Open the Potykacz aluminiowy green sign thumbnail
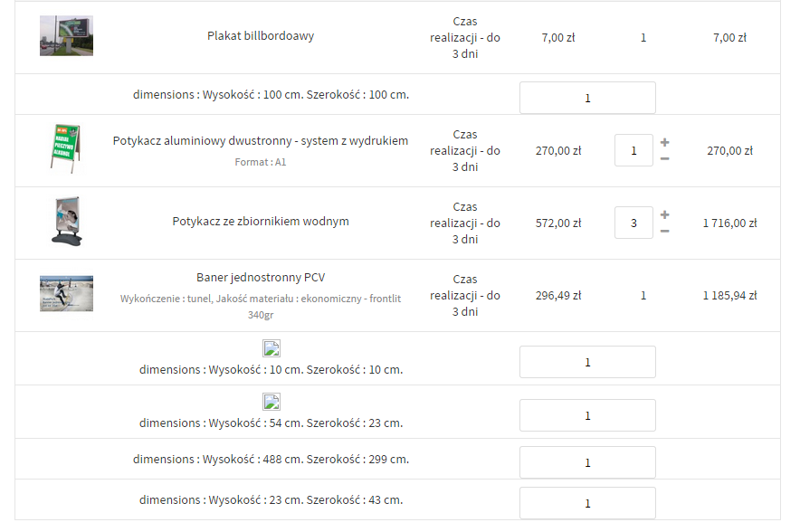800x532 pixels. click(x=66, y=149)
